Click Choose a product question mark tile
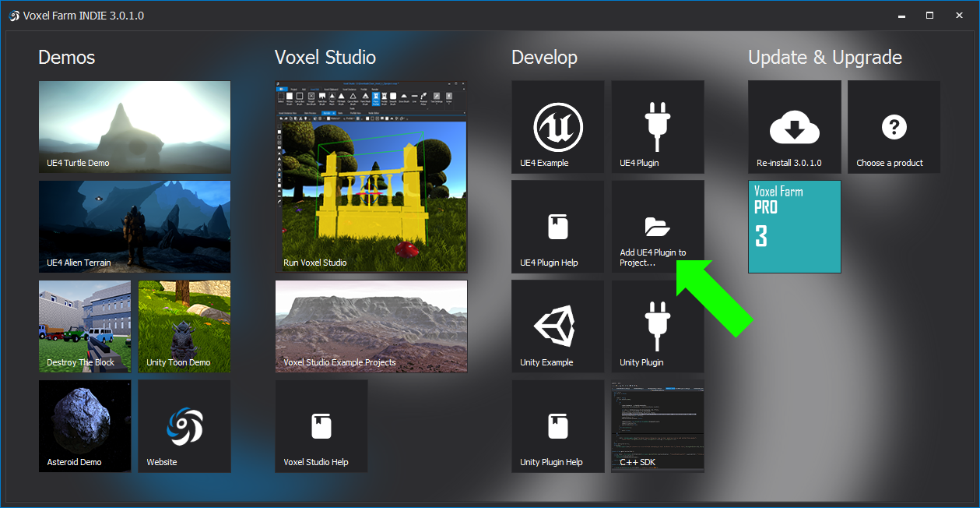 (x=894, y=127)
